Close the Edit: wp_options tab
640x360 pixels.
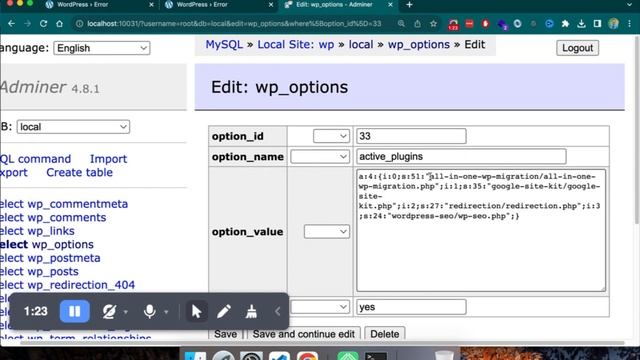point(390,4)
